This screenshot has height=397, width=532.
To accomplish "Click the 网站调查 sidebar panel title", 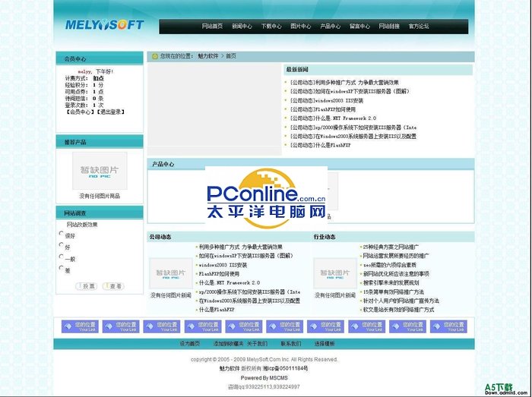I will (x=75, y=213).
